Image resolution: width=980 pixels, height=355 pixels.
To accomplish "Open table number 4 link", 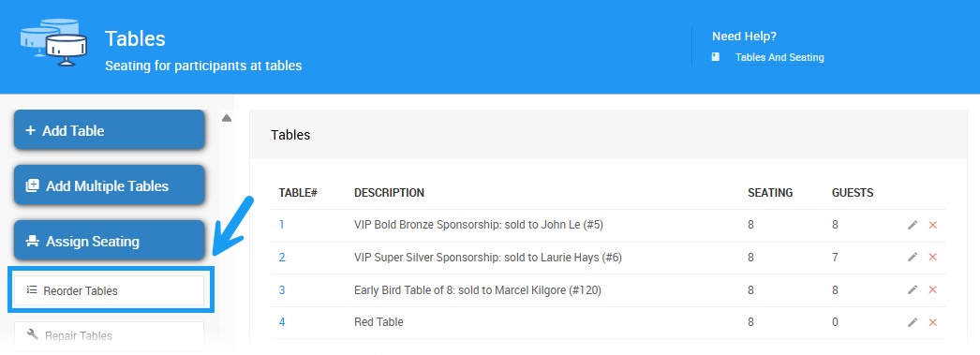I will (x=282, y=322).
